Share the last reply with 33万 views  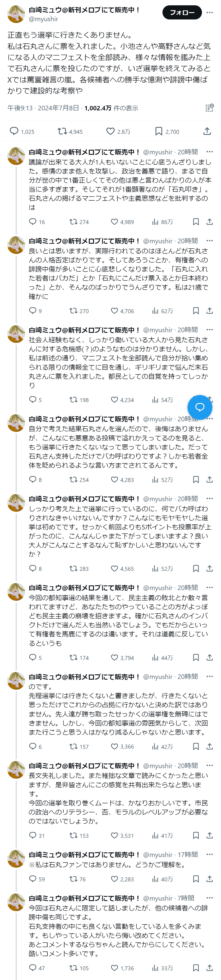[x=209, y=968]
